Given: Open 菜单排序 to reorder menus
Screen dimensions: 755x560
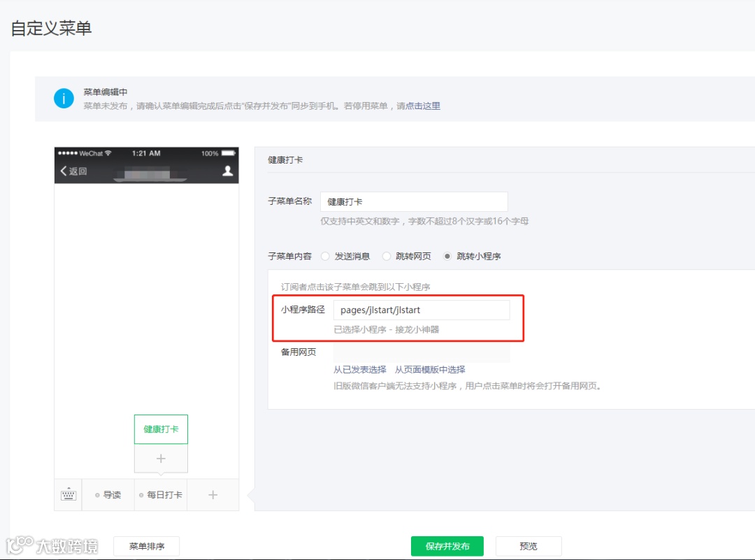Looking at the screenshot, I should tap(147, 545).
